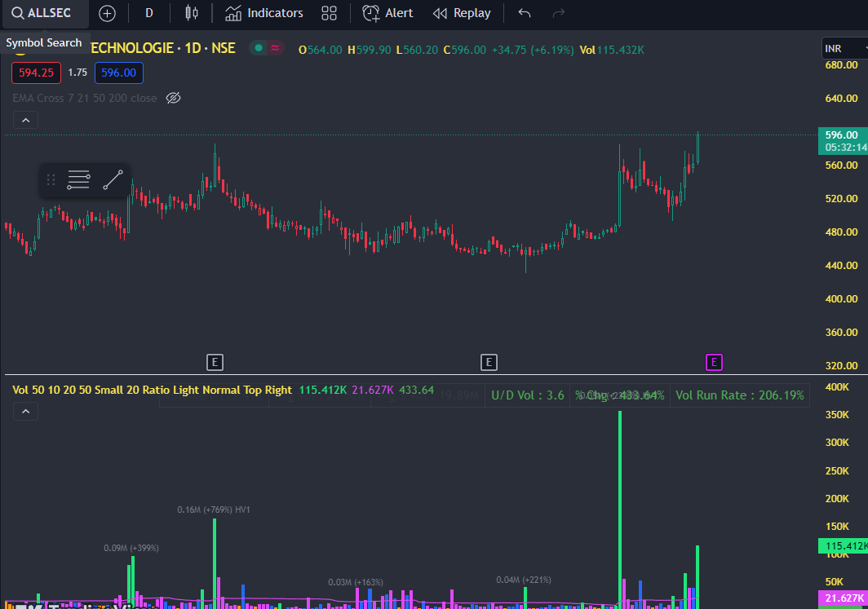The width and height of the screenshot is (868, 609).
Task: Click the INR currency label on the price axis
Action: tap(834, 47)
